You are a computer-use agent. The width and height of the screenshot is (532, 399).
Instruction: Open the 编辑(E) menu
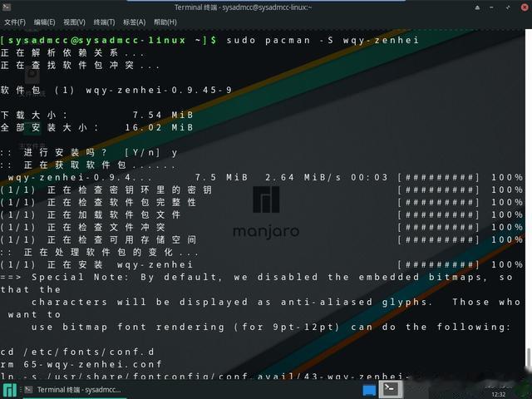(44, 22)
